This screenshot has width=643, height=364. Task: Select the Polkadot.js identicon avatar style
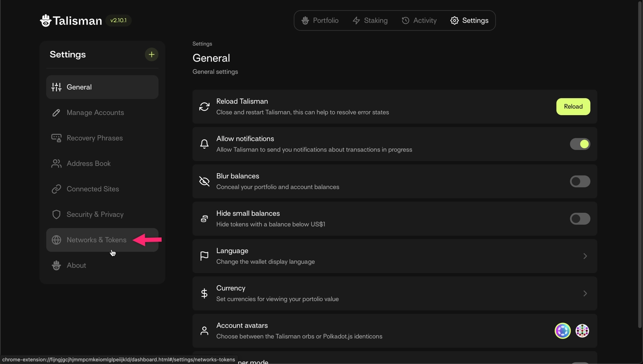pos(582,331)
